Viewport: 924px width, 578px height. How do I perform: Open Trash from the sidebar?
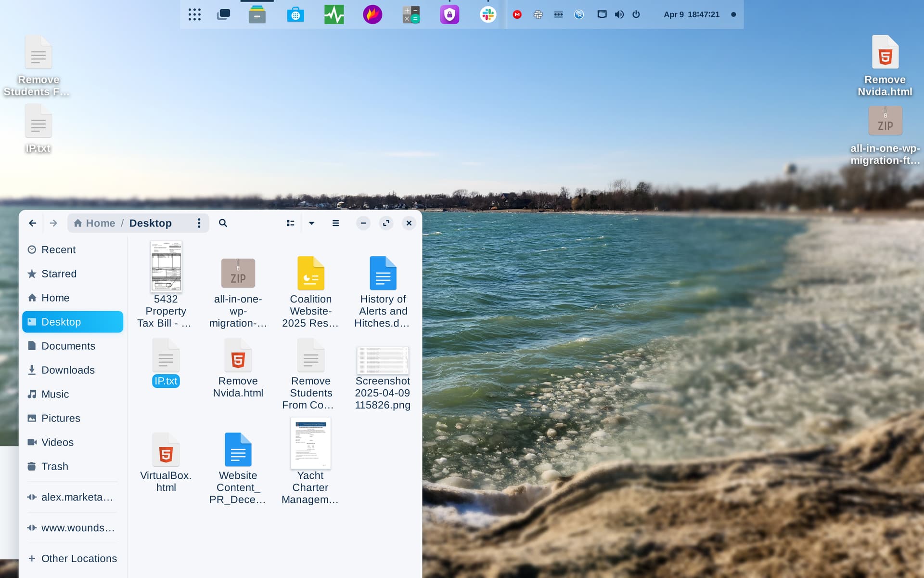click(73, 466)
